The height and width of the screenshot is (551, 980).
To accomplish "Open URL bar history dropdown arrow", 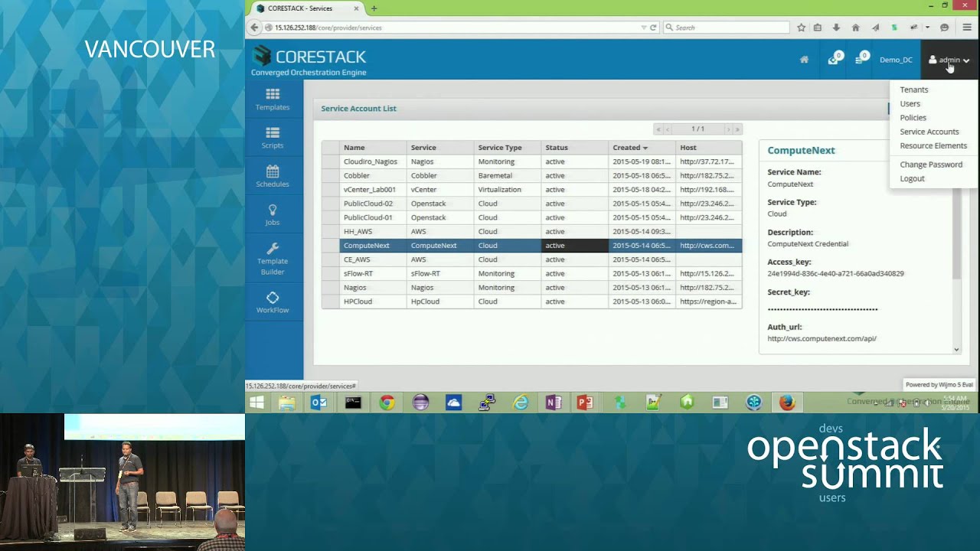I will [x=644, y=28].
